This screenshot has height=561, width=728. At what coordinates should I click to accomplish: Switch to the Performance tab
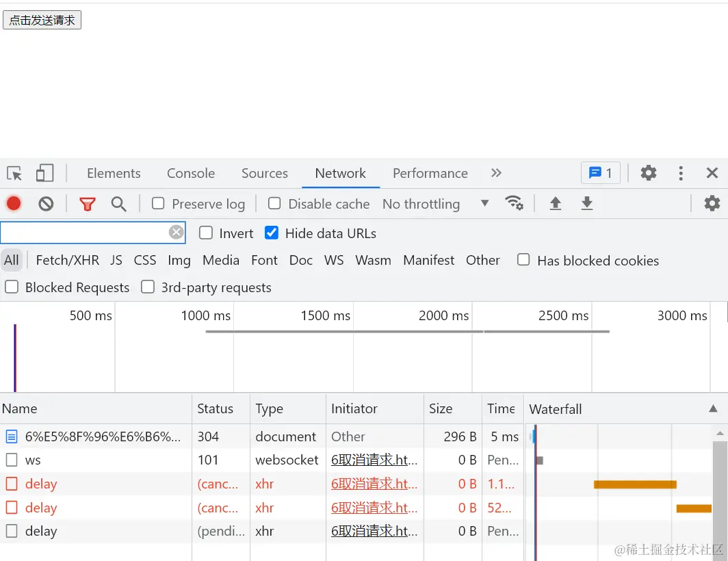430,173
